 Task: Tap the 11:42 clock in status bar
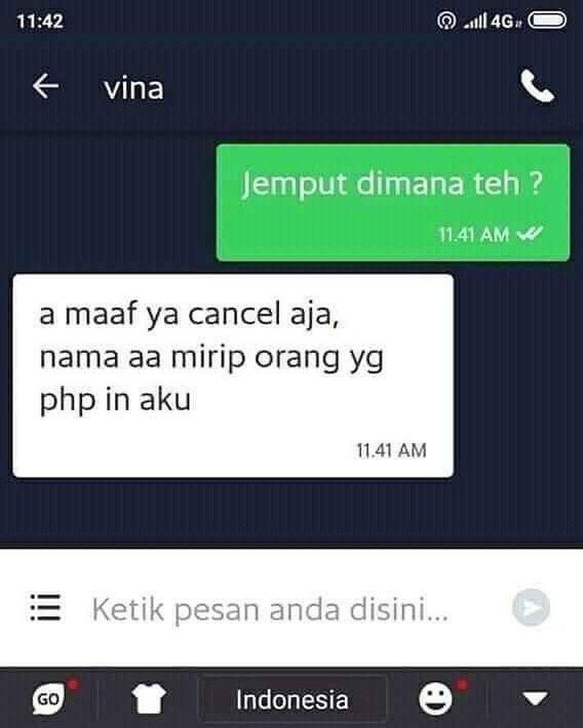point(40,21)
